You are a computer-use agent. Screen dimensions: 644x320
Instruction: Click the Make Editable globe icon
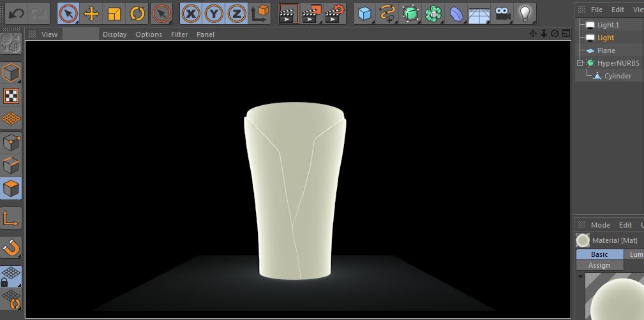(11, 43)
